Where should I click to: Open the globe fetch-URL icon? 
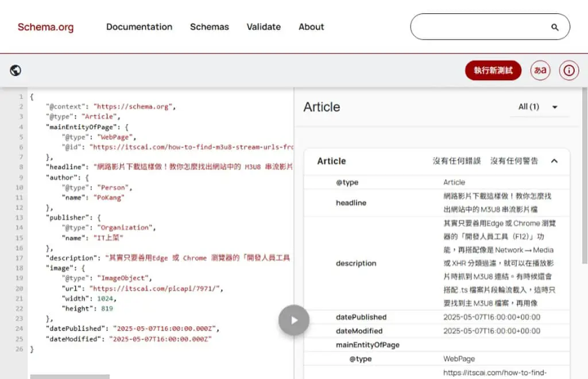(16, 71)
